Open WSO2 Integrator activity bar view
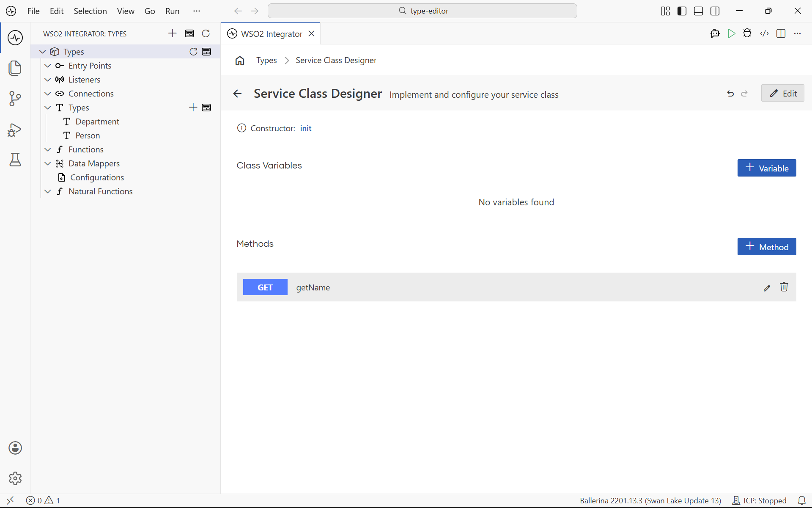812x508 pixels. (x=15, y=38)
